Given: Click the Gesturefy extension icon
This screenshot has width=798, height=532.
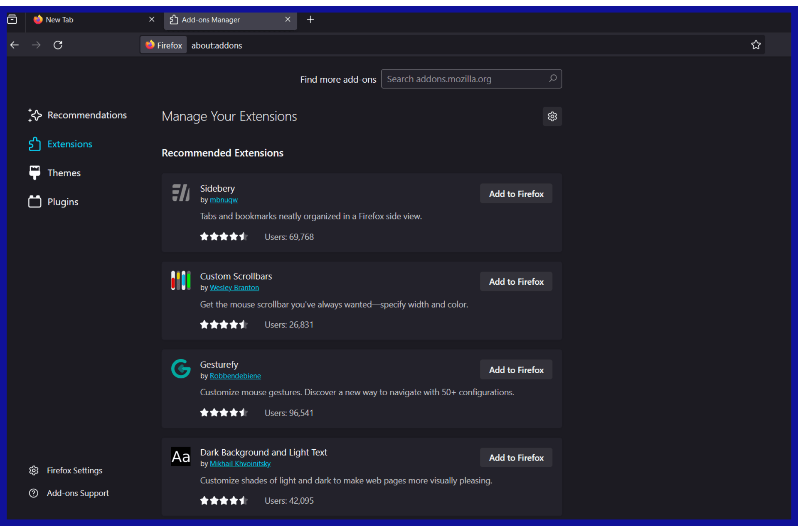Looking at the screenshot, I should pyautogui.click(x=181, y=369).
